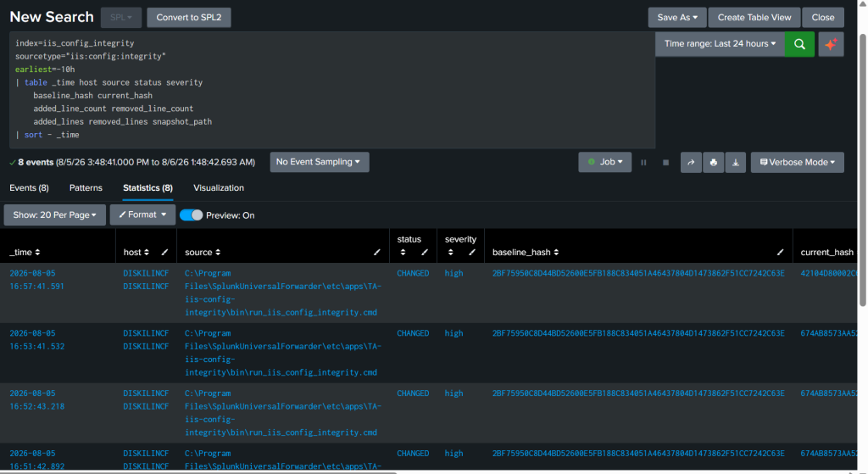Sort by baseline_hash column arrows
The width and height of the screenshot is (868, 474).
[x=556, y=252]
